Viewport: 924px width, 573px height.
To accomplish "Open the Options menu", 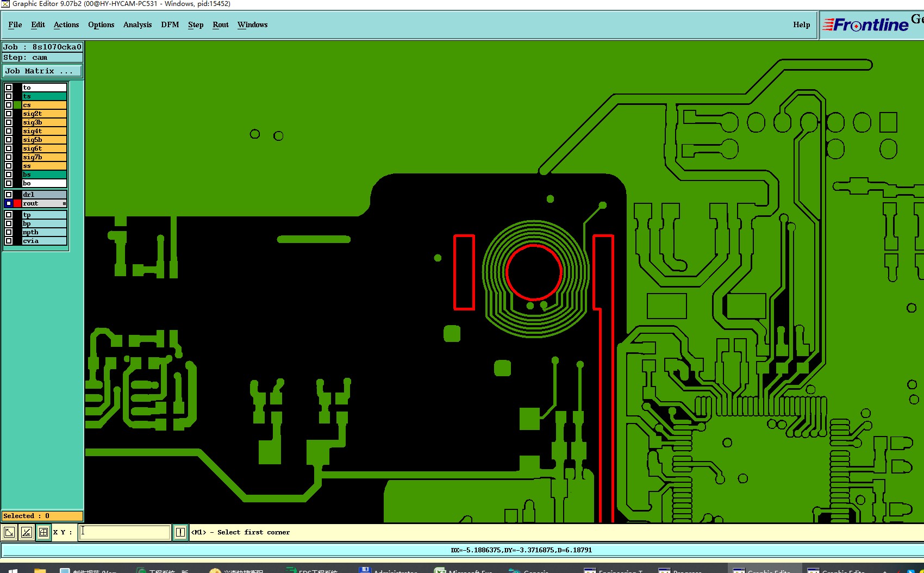I will click(101, 24).
